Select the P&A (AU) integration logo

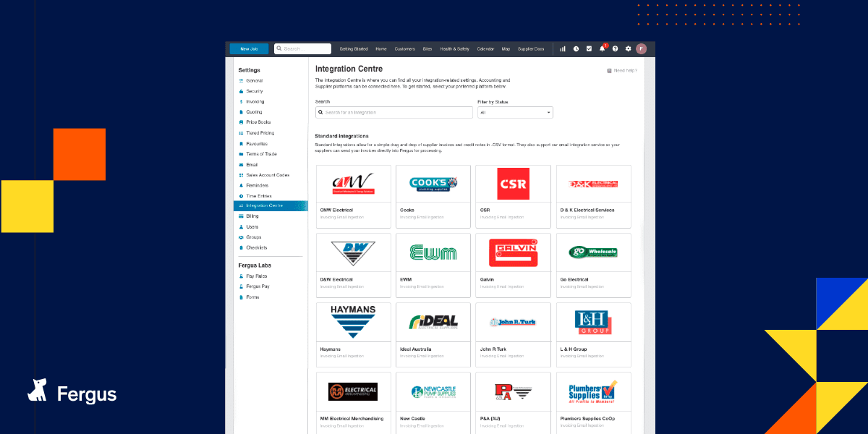point(513,391)
